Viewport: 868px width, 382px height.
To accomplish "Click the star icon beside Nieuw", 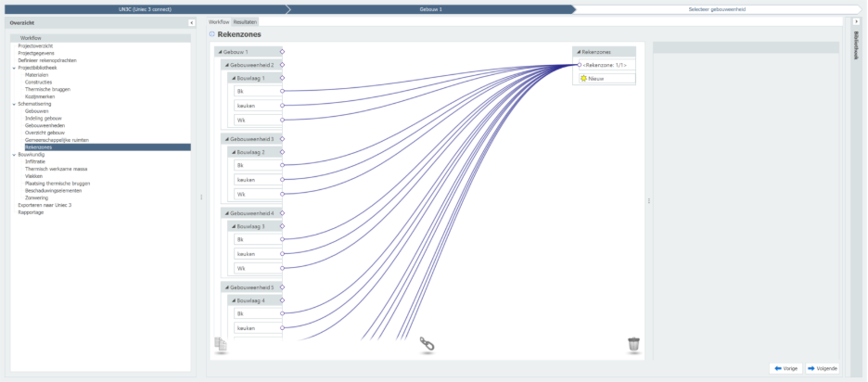I will pos(584,79).
